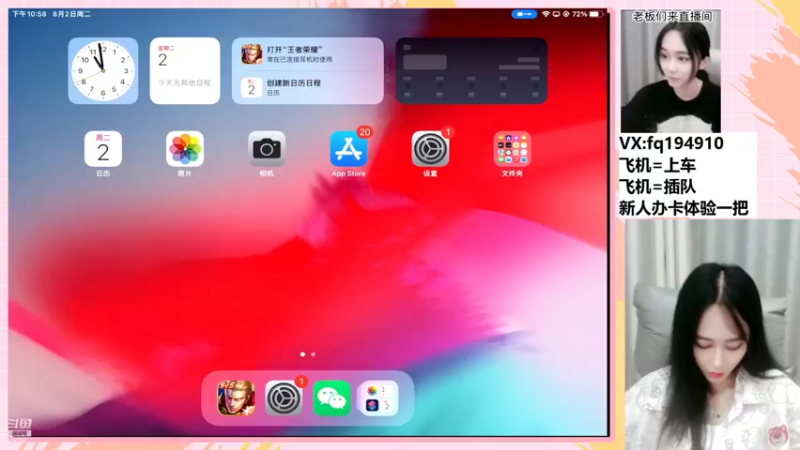The height and width of the screenshot is (450, 800).
Task: Click the bottom streamer webcam thumbnail
Action: click(x=712, y=334)
